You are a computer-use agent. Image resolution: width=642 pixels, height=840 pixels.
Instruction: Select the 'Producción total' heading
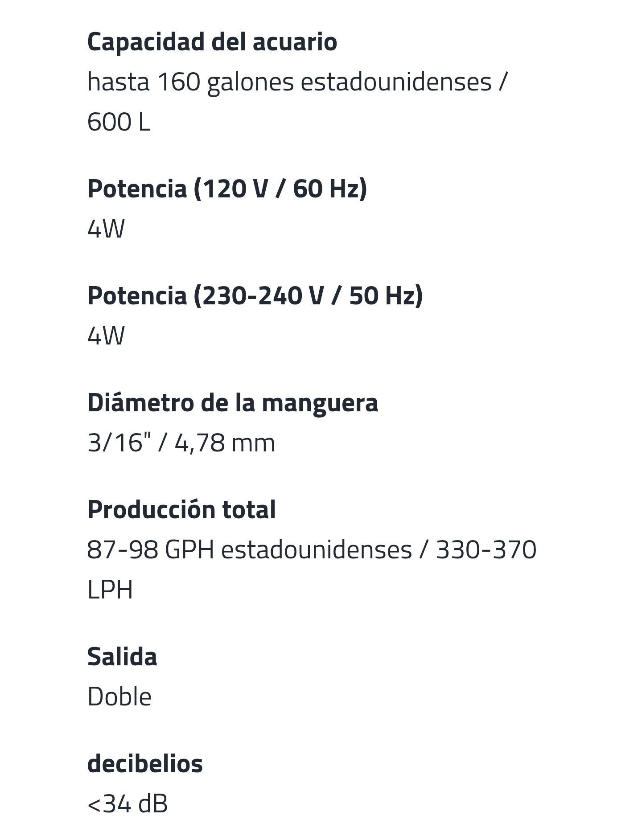(181, 509)
